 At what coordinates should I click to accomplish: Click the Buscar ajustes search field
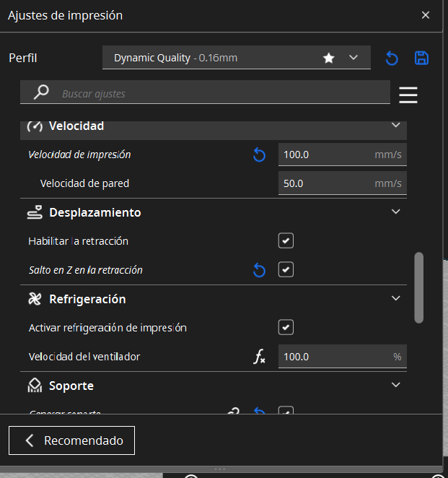point(216,94)
